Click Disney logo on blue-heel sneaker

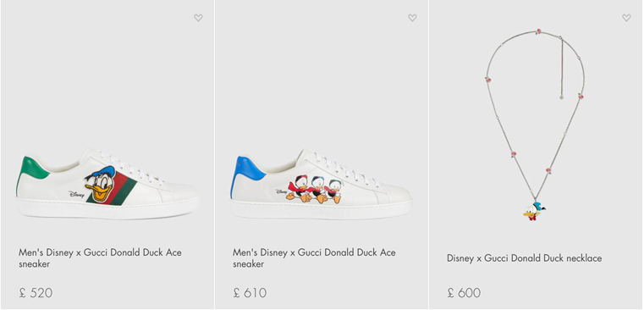click(282, 191)
